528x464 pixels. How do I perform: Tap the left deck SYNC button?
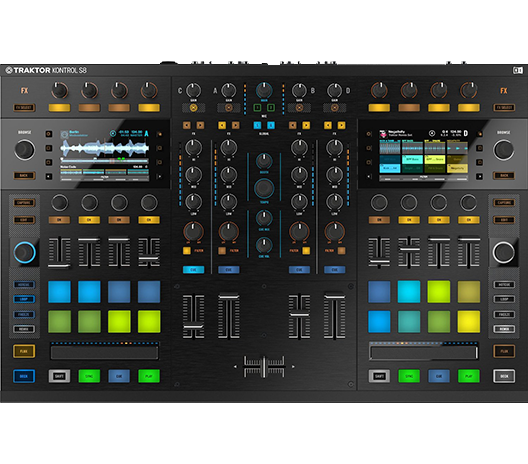click(x=89, y=376)
